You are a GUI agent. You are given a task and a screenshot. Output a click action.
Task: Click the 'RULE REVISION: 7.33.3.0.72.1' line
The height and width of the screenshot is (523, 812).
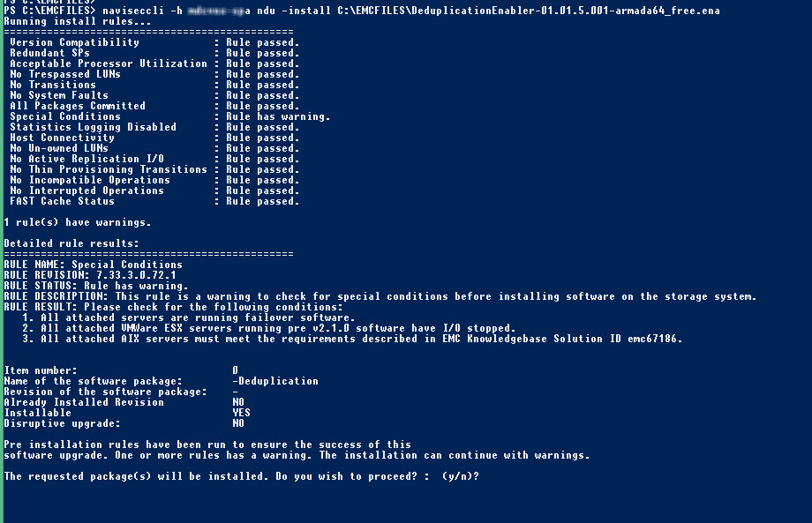[90, 275]
